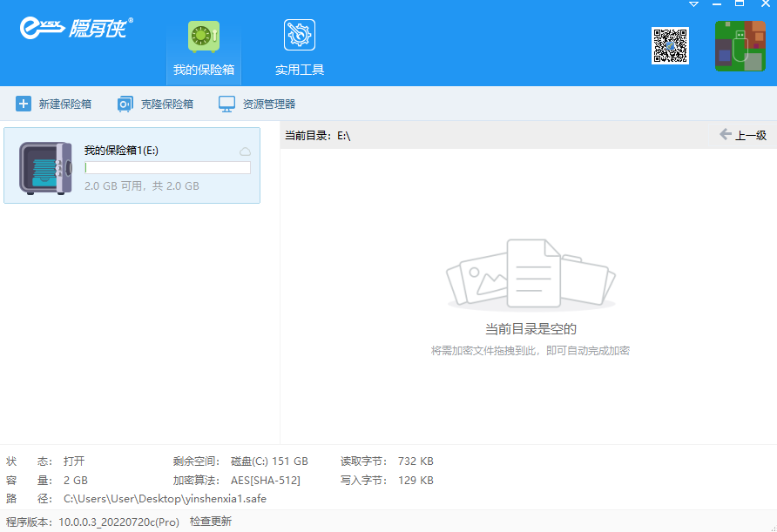Expand the title bar dropdown triangle menu
The width and height of the screenshot is (777, 532).
point(694,4)
